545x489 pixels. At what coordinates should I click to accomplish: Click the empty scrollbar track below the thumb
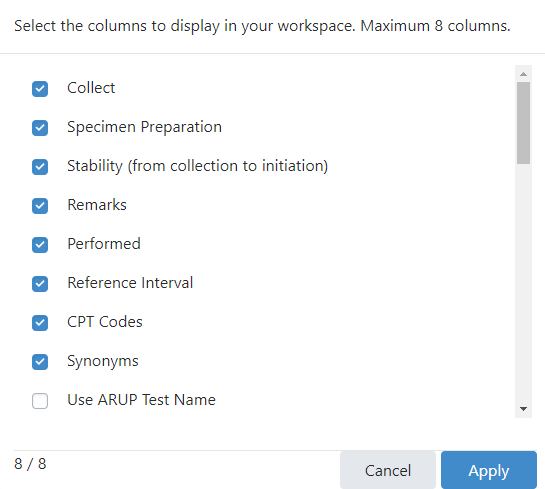(523, 282)
